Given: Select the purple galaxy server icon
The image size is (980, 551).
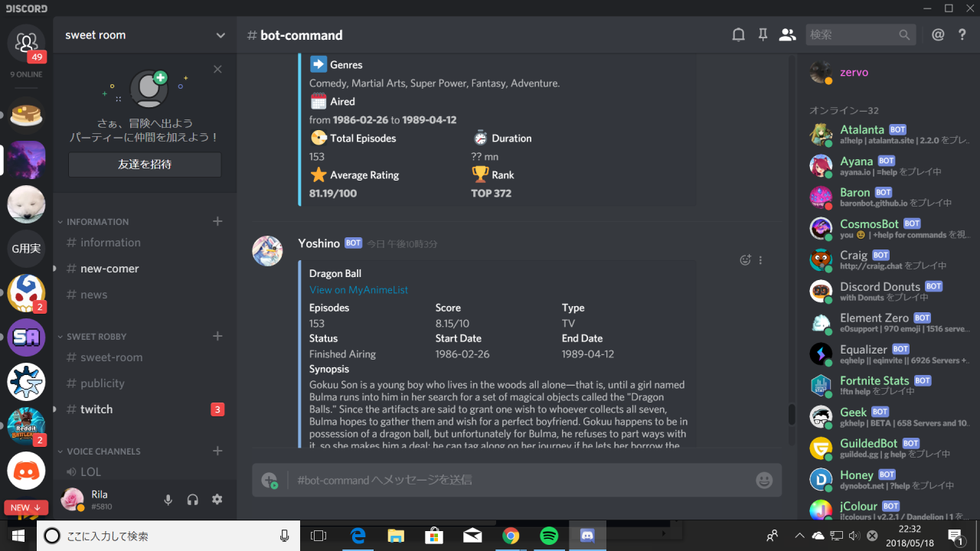Looking at the screenshot, I should coord(26,159).
